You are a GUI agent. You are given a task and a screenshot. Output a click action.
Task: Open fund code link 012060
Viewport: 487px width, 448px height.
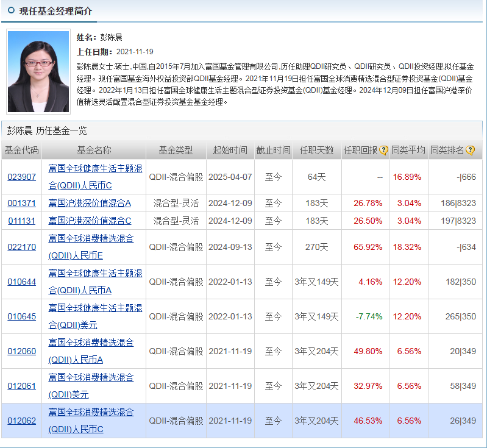point(22,351)
